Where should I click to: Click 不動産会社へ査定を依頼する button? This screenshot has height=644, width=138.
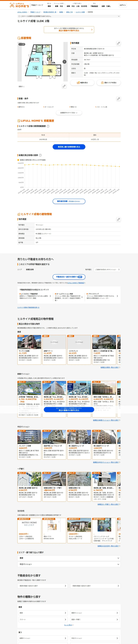pos(69,277)
